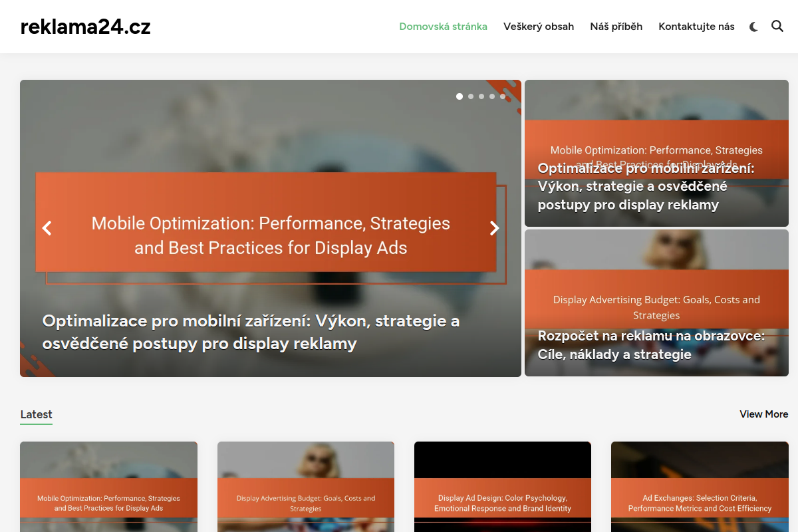Open main slide title Optimalizace pro mobilní zařízení

pos(251,332)
